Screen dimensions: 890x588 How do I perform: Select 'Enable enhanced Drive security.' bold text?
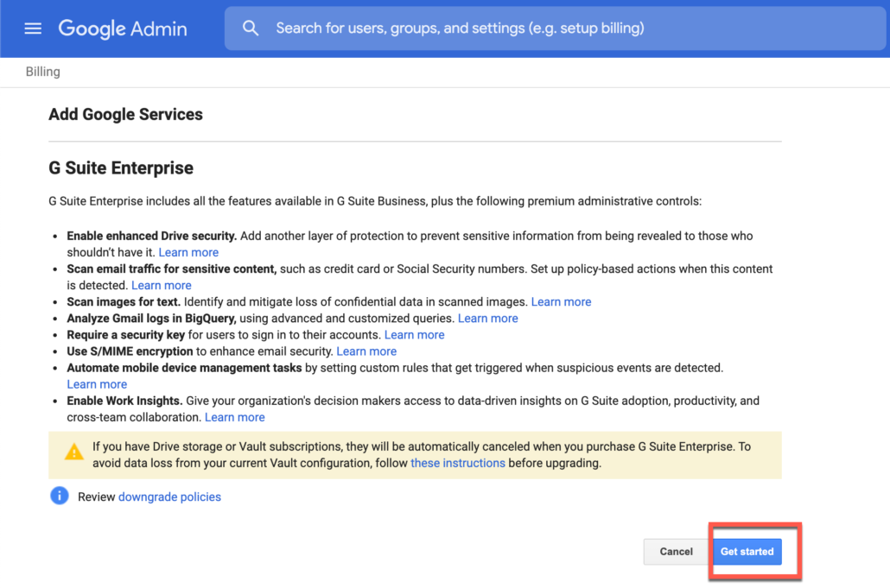(x=151, y=236)
